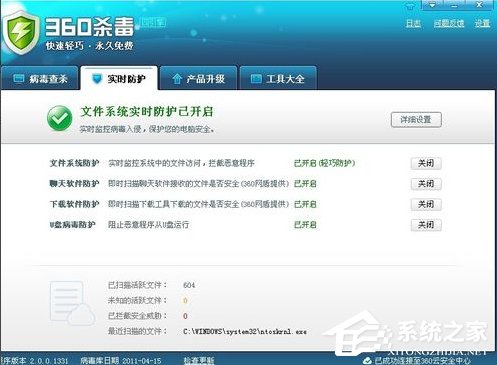The height and width of the screenshot is (365, 497).
Task: Click 已开启 status in 聊天软件防护 row
Action: coord(305,184)
